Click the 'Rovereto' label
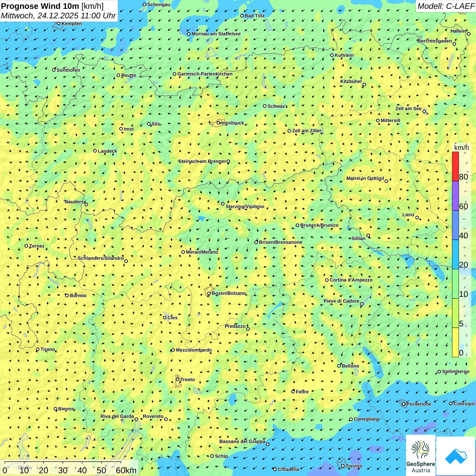Image resolution: width=476 pixels, height=476 pixels. coord(153,416)
